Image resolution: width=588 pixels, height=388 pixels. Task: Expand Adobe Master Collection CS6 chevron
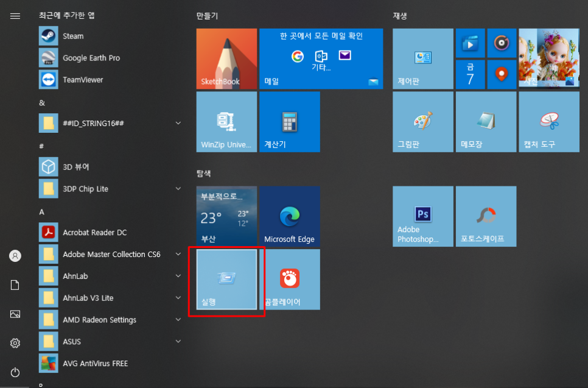178,254
